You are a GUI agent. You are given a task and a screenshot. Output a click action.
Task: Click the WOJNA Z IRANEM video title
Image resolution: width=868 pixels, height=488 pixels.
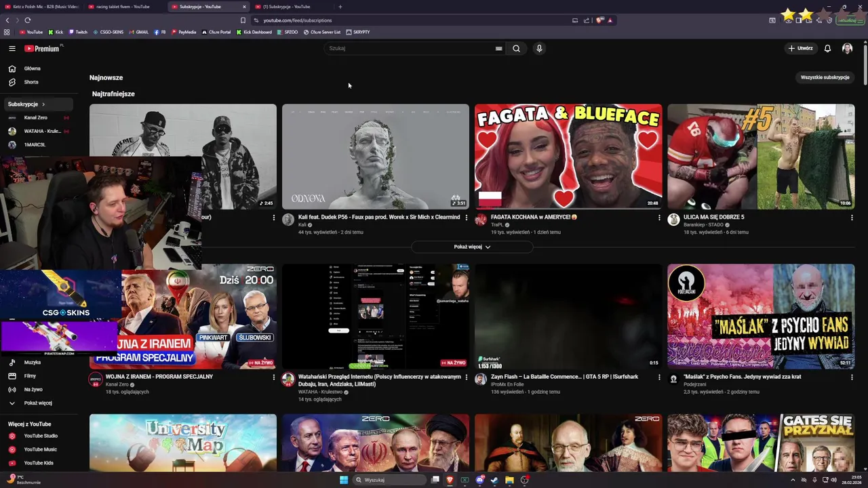pos(159,377)
